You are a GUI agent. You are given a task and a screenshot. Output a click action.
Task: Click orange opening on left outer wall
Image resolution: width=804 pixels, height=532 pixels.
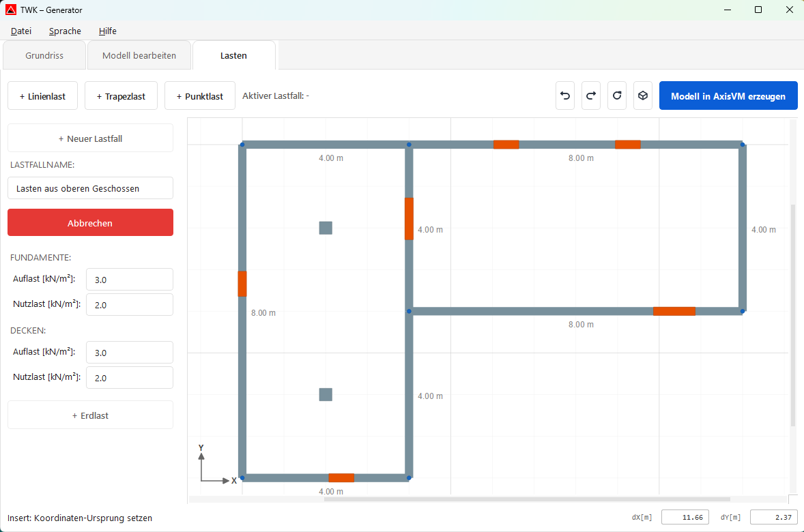click(x=242, y=284)
